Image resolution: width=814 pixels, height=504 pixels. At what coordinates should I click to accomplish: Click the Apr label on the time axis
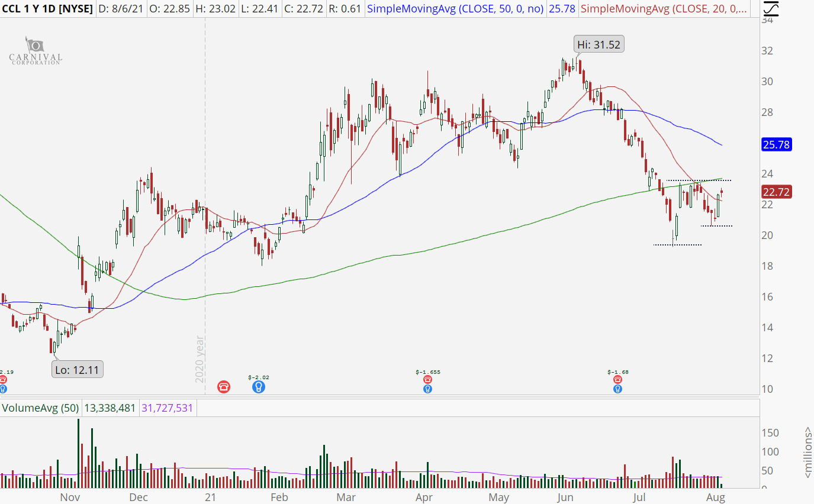pyautogui.click(x=424, y=497)
